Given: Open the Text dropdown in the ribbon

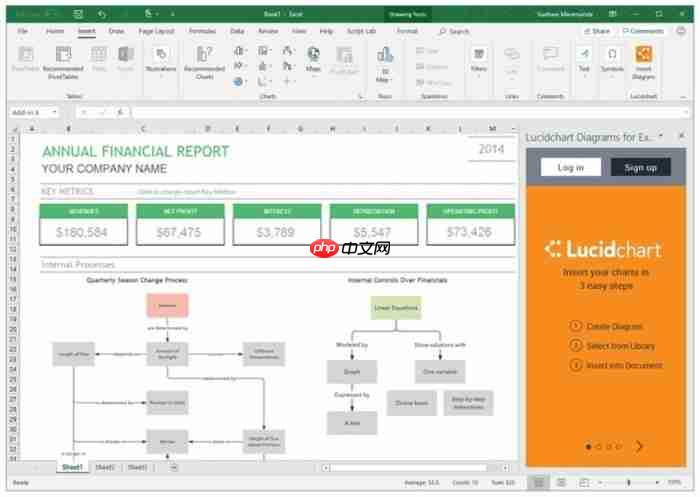Looking at the screenshot, I should pos(584,62).
